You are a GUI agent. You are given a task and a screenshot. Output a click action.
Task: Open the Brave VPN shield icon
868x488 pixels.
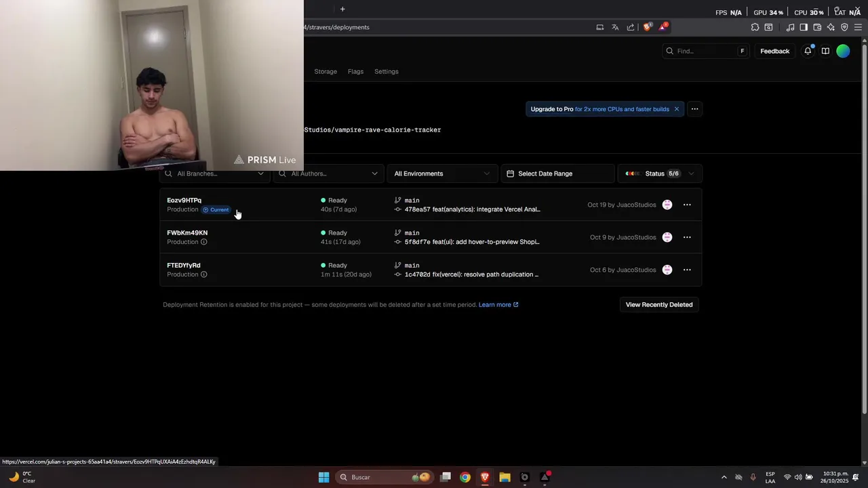(844, 27)
